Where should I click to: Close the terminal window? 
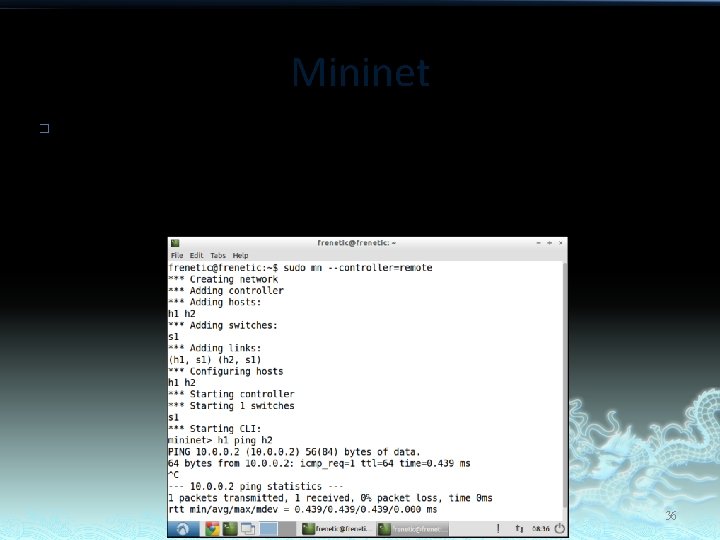(560, 243)
